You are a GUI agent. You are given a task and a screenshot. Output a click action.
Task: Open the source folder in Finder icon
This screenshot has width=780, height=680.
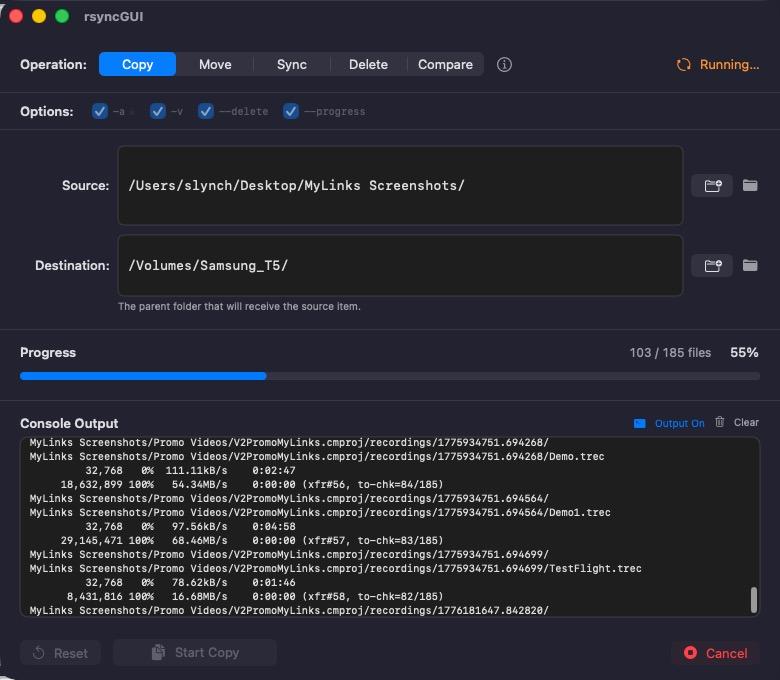pos(750,186)
